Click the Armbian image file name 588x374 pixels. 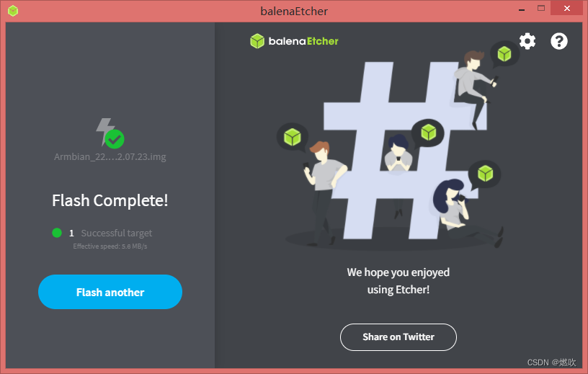point(110,157)
